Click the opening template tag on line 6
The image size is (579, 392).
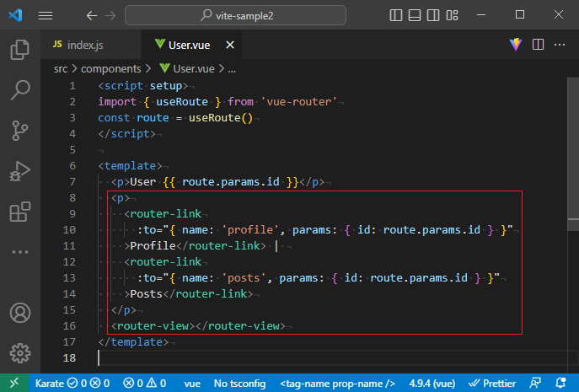pyautogui.click(x=130, y=165)
